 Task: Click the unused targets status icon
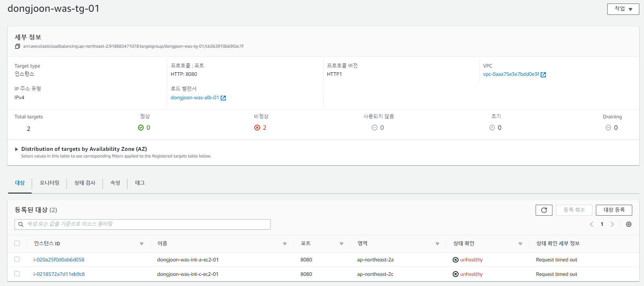[x=374, y=128]
